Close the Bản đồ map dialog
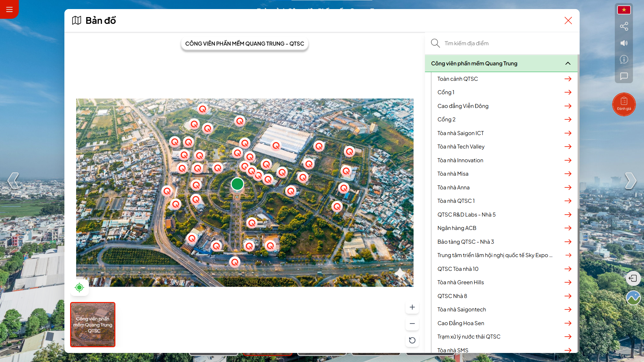This screenshot has height=362, width=644. click(x=568, y=20)
